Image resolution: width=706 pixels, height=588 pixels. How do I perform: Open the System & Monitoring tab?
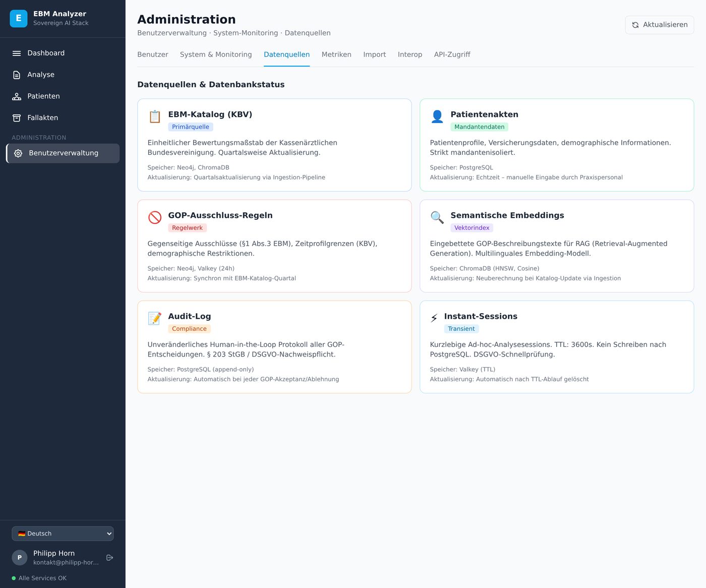point(216,54)
